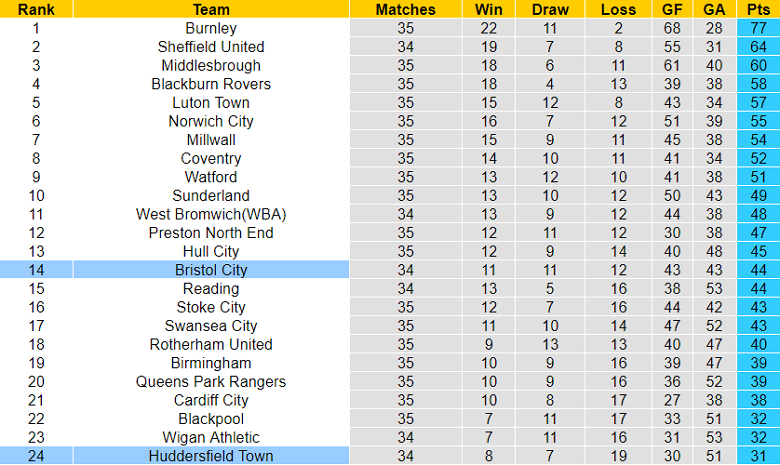780x465 pixels.
Task: Select the Win column header
Action: [x=488, y=9]
